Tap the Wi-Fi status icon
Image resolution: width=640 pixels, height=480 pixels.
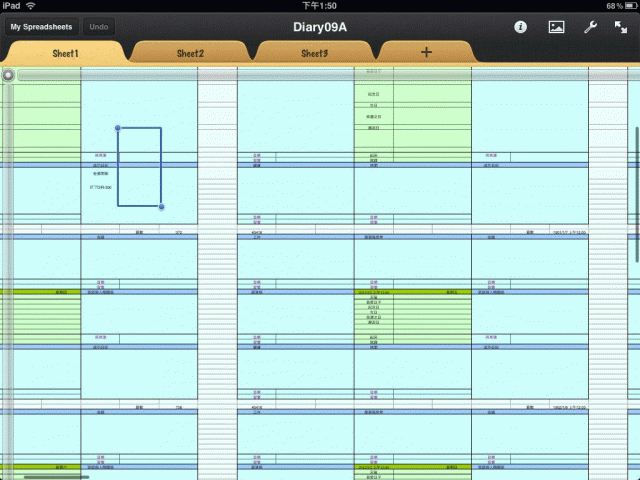[x=31, y=6]
